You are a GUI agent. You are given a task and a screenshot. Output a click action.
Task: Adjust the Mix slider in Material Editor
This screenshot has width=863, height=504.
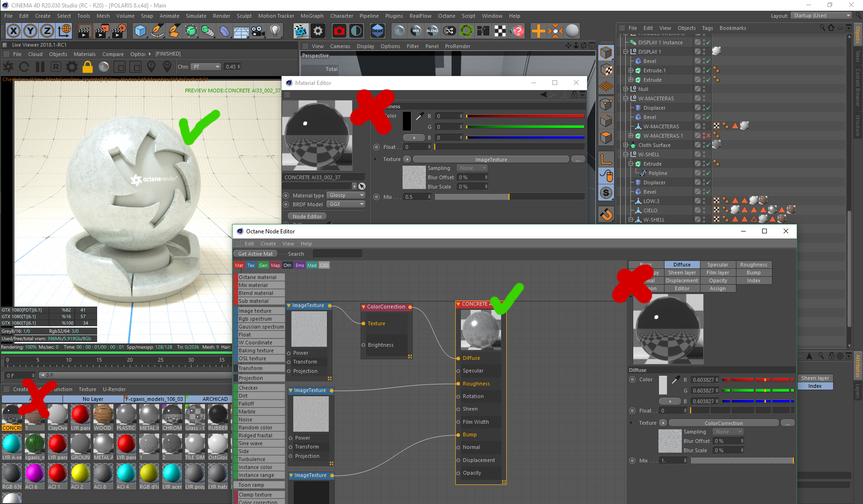pyautogui.click(x=509, y=197)
